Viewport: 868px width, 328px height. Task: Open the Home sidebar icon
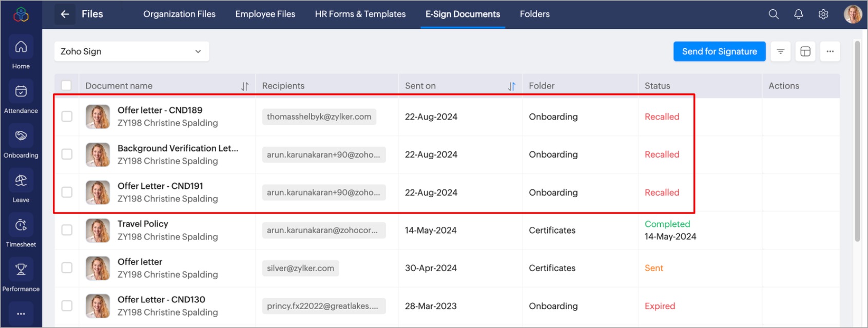click(x=21, y=47)
